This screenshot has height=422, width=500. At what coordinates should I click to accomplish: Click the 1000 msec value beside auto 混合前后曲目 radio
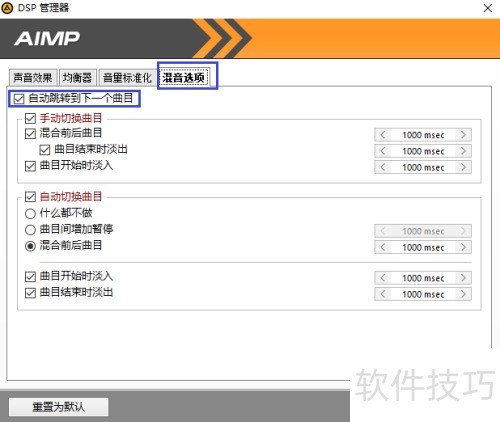[x=423, y=247]
